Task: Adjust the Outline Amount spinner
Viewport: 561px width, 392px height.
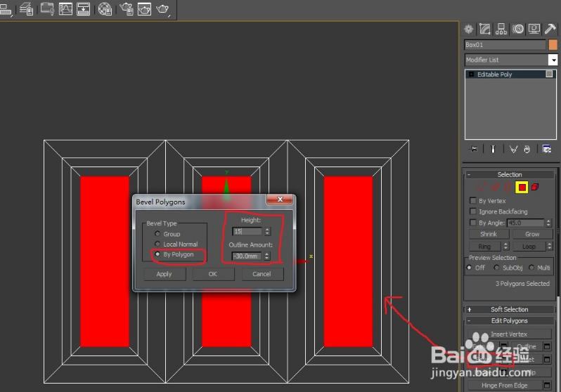Action: (267, 256)
